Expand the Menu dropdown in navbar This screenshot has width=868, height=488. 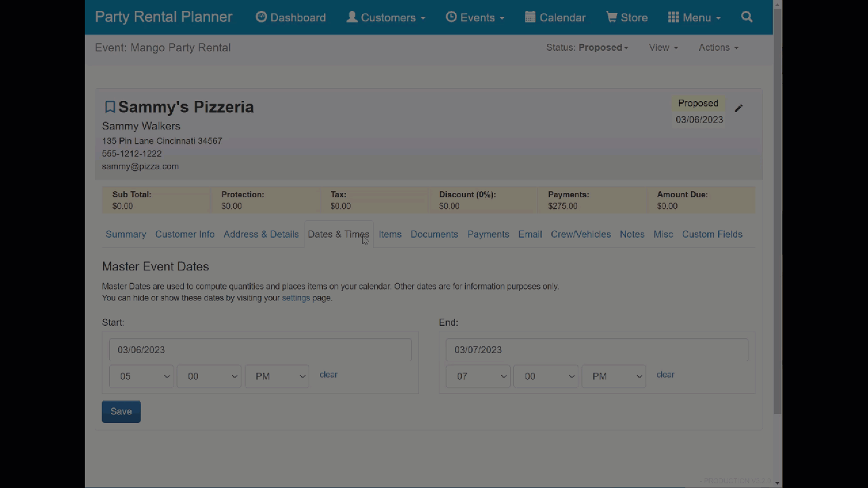[694, 18]
